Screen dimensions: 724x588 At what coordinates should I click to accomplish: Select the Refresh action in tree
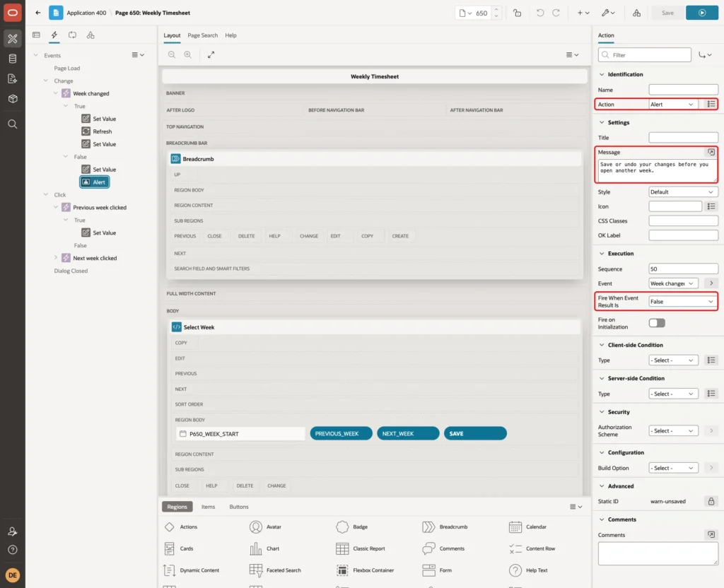click(97, 131)
